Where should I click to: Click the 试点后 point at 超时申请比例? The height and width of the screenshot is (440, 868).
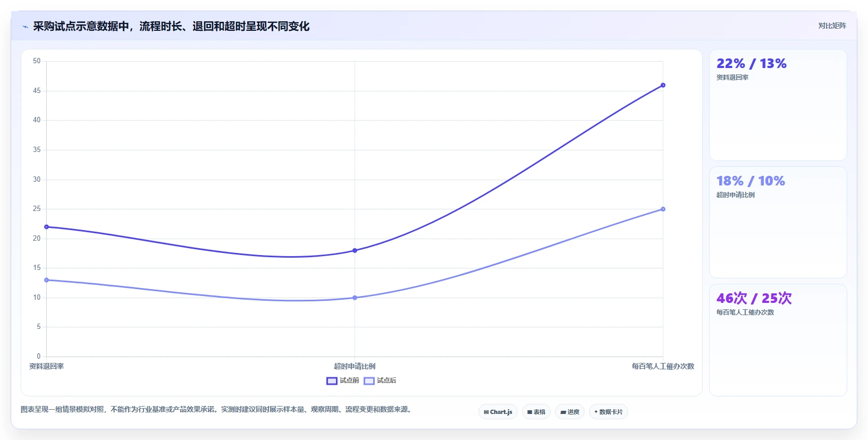point(355,298)
